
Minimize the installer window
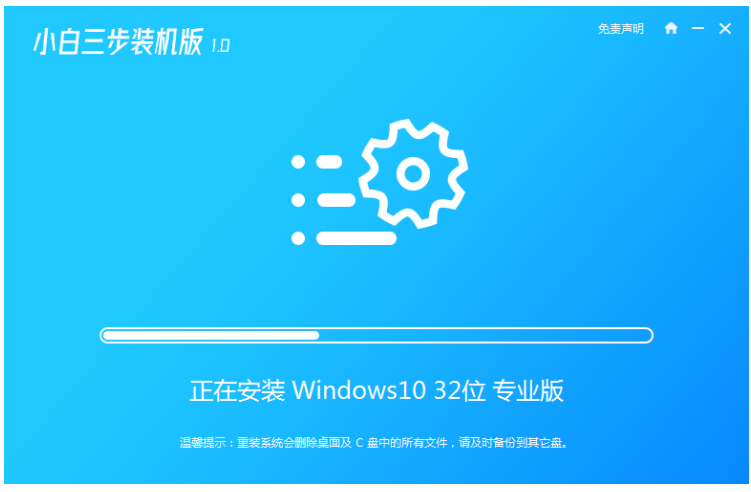[698, 29]
